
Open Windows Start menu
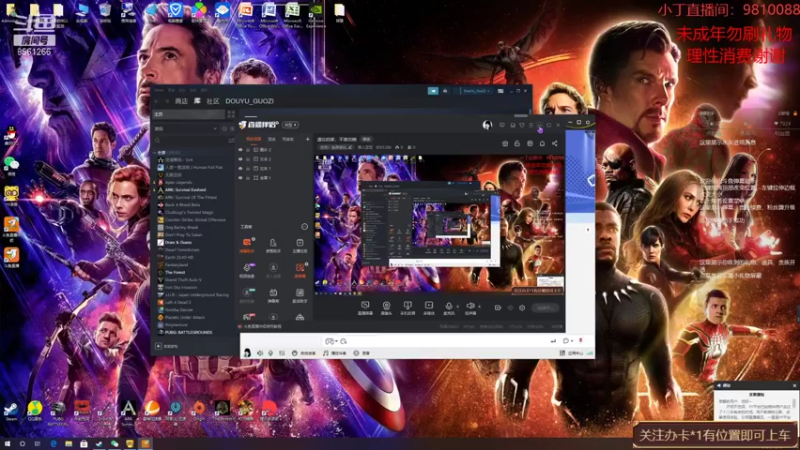tap(7, 444)
